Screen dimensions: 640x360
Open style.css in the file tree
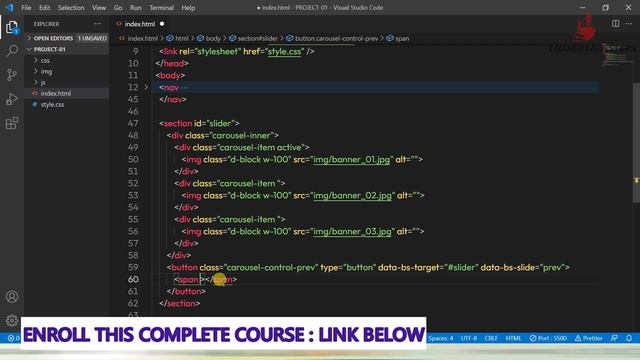click(52, 104)
